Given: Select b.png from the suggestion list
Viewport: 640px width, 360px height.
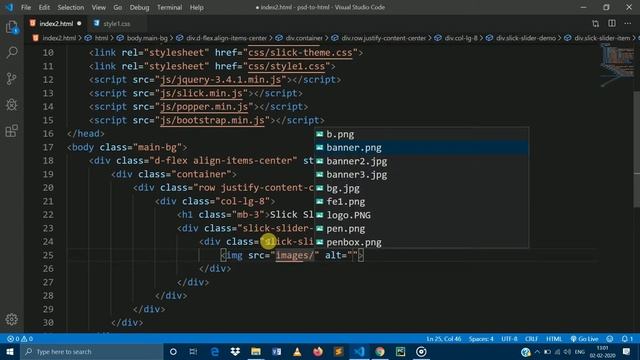Looking at the screenshot, I should point(421,134).
